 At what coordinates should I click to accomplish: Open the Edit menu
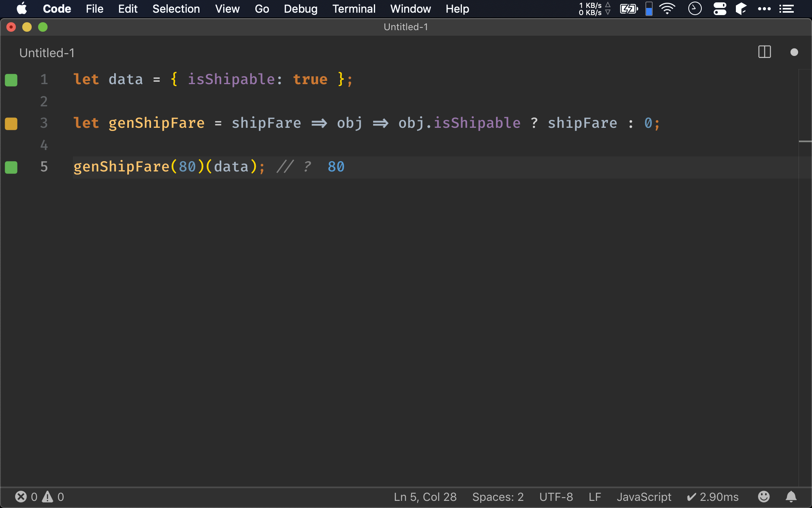(x=128, y=9)
